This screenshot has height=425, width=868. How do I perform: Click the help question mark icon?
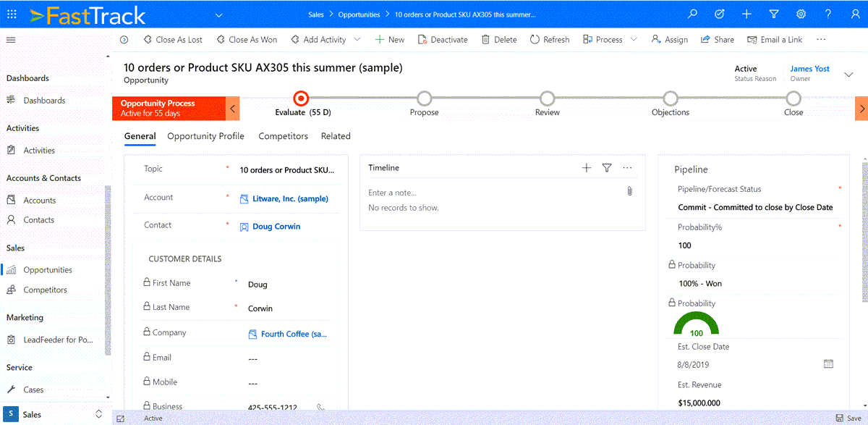pos(828,14)
